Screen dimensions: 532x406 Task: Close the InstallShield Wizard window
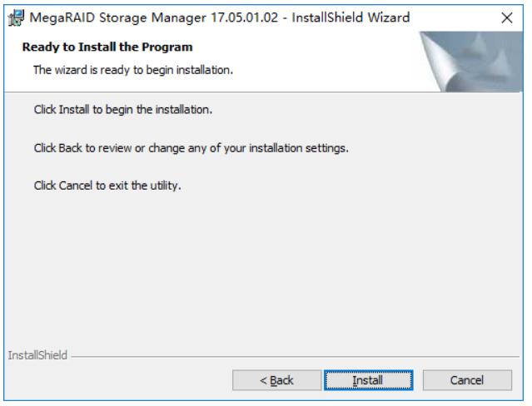click(507, 17)
